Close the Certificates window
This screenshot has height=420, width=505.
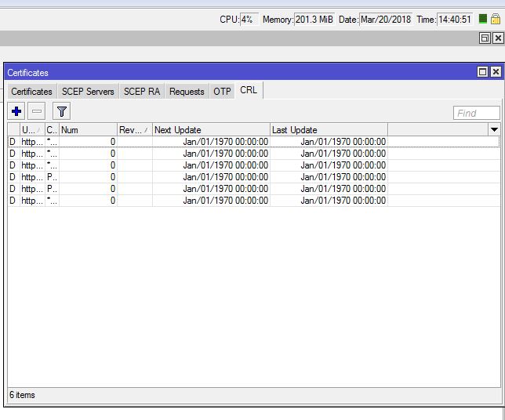(496, 72)
